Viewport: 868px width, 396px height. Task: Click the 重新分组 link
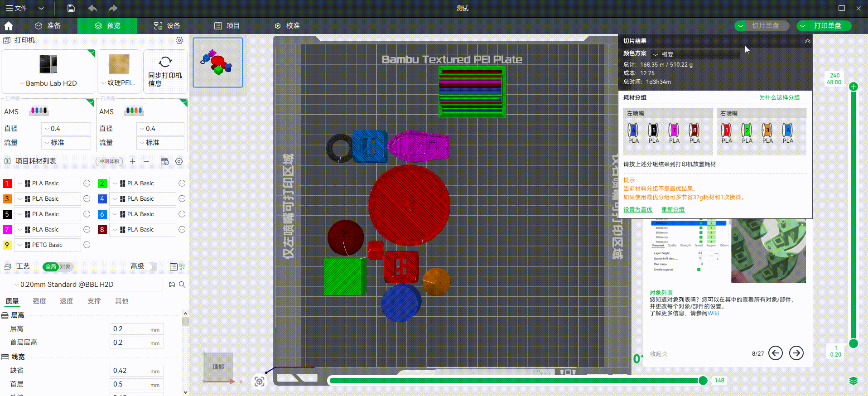coord(673,209)
